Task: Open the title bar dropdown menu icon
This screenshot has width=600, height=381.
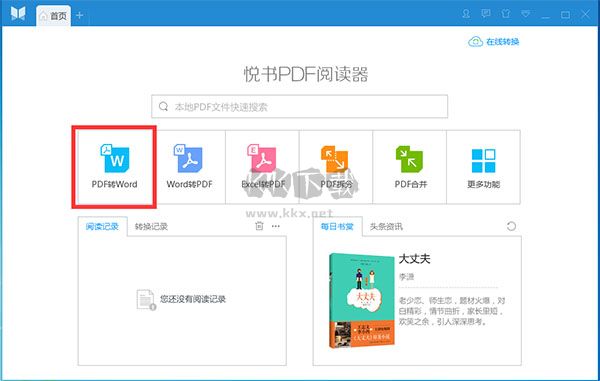Action: point(526,14)
